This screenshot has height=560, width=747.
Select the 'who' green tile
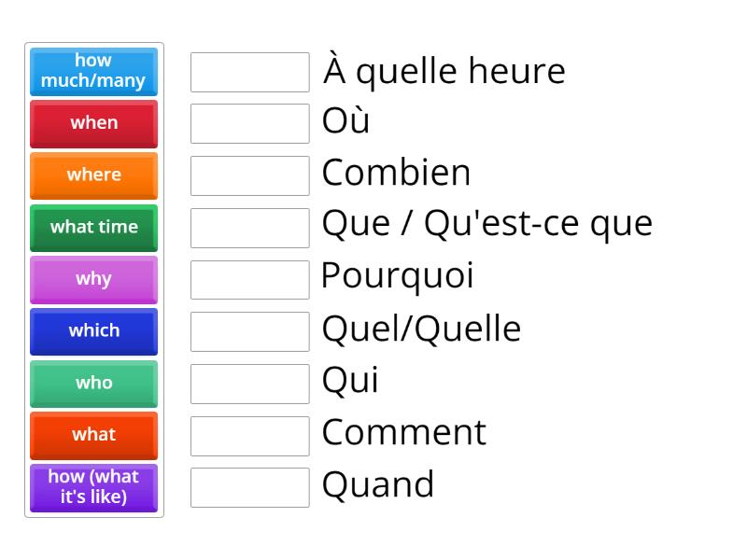[93, 384]
